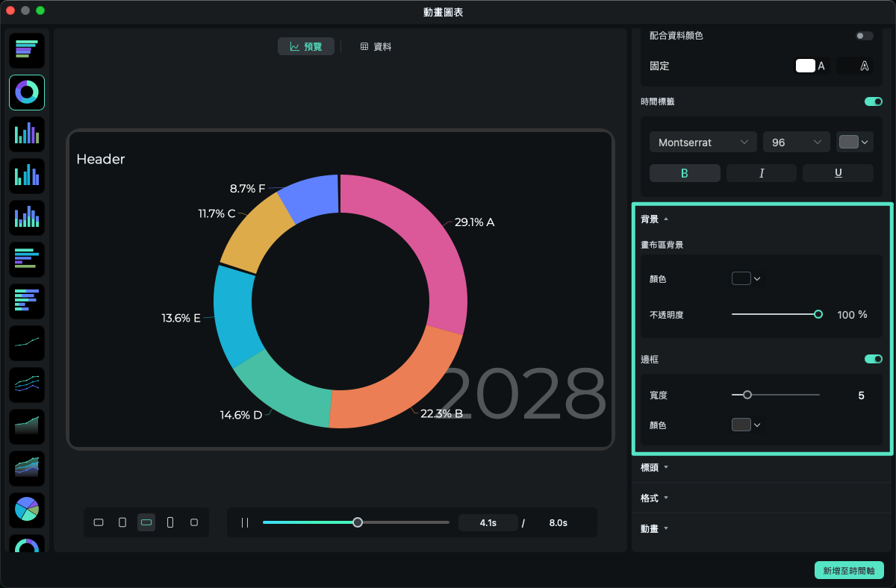This screenshot has height=588, width=896.
Task: Turn off the 時間標籤 switch
Action: coord(873,101)
